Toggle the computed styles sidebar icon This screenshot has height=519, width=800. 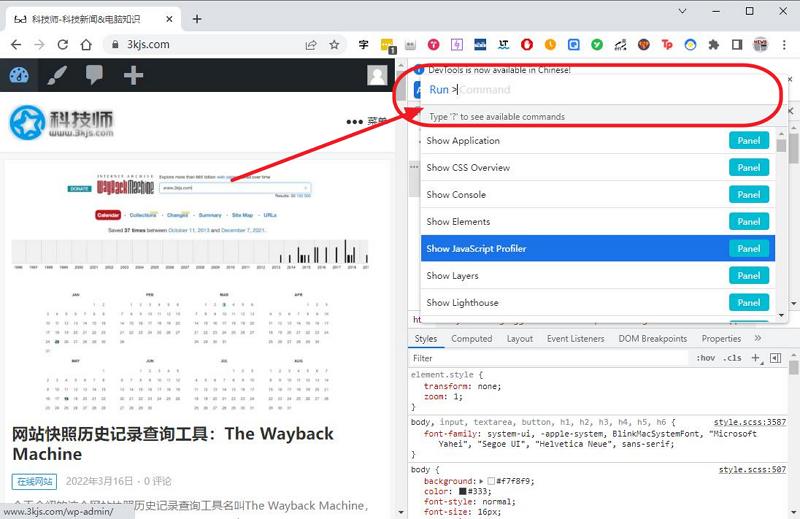pyautogui.click(x=776, y=358)
